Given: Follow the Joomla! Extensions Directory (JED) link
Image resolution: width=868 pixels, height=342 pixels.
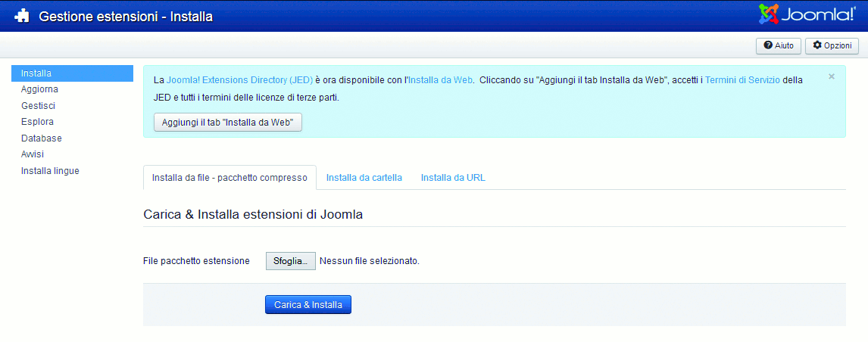Looking at the screenshot, I should pyautogui.click(x=239, y=80).
